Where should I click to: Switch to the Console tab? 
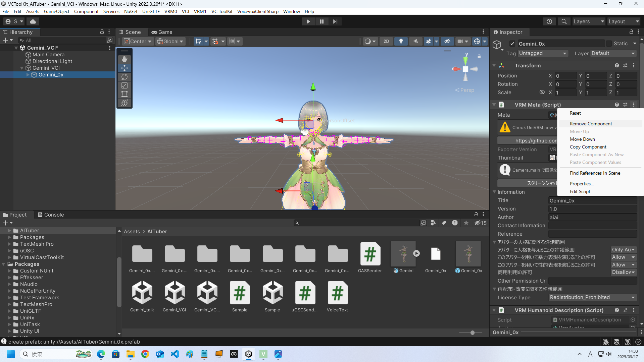51,215
